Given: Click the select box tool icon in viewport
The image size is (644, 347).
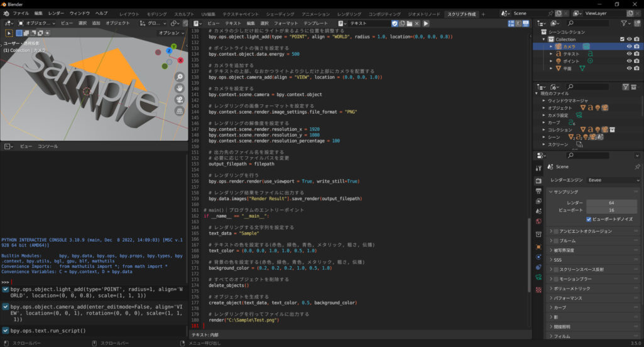Looking at the screenshot, I should (x=9, y=33).
